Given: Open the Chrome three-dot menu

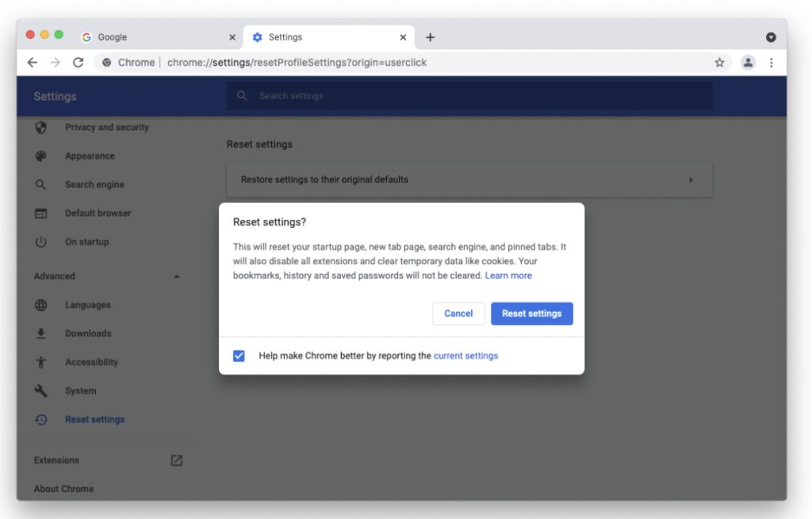Looking at the screenshot, I should coord(771,63).
